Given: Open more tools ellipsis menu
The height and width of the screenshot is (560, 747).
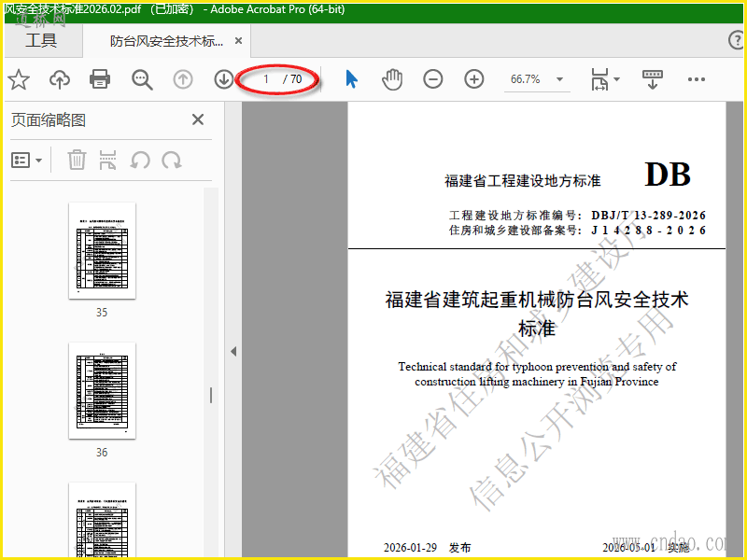Looking at the screenshot, I should click(x=696, y=79).
